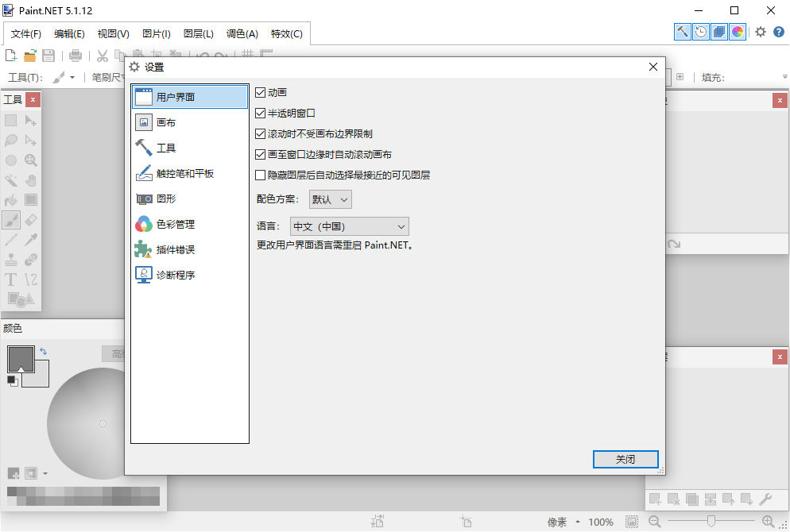Click the 关闭 button in settings
Viewport: 790px width, 532px height.
click(625, 459)
